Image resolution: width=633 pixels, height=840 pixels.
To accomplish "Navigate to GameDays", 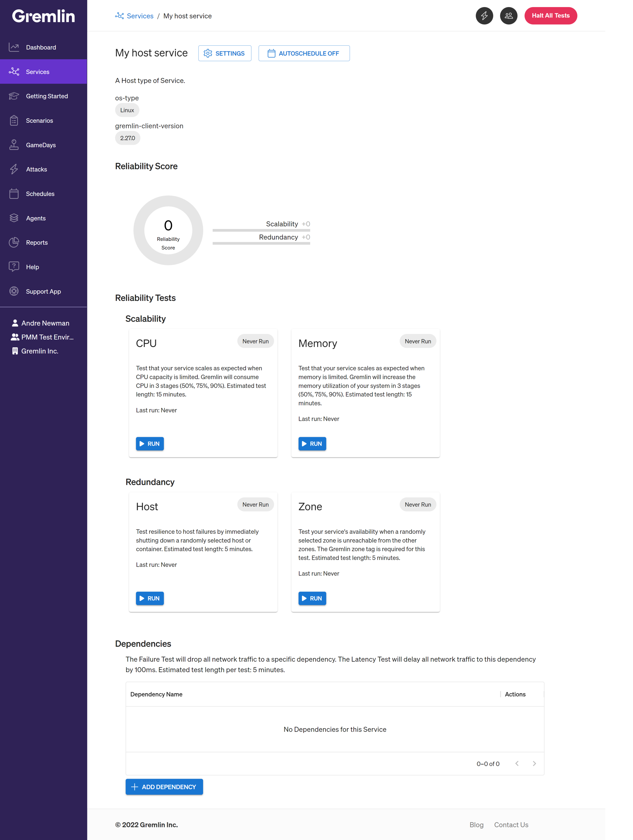I will coord(43,145).
